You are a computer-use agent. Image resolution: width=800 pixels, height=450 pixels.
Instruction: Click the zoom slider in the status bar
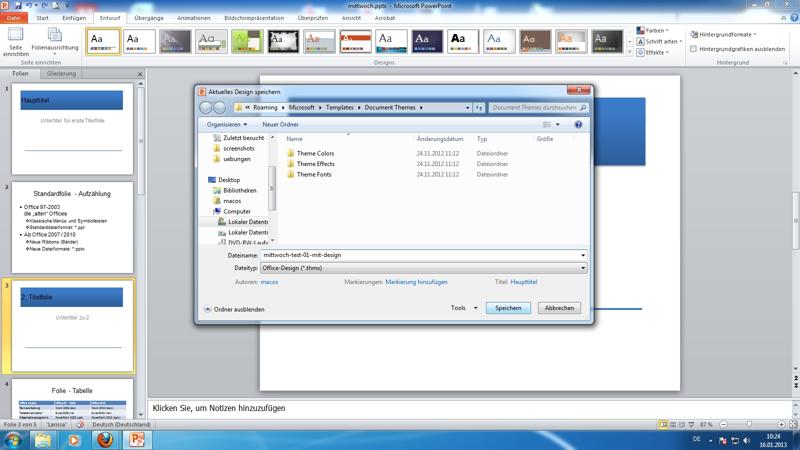[x=750, y=425]
